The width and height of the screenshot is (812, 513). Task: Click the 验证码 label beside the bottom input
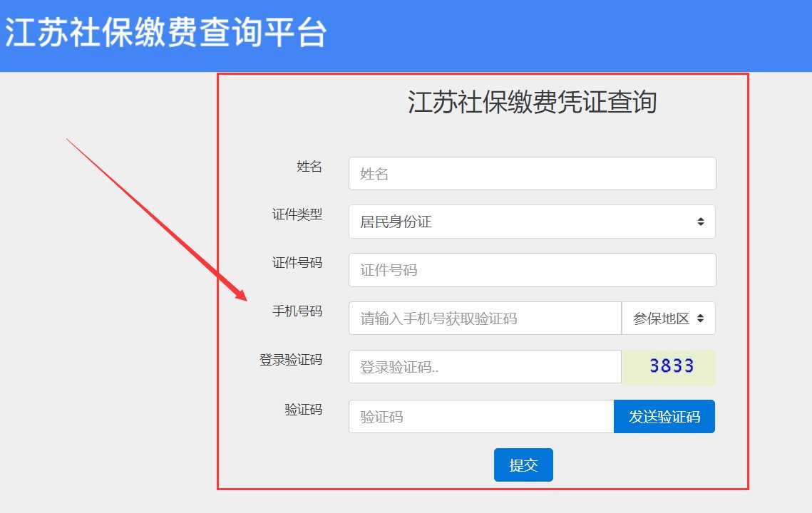click(303, 410)
